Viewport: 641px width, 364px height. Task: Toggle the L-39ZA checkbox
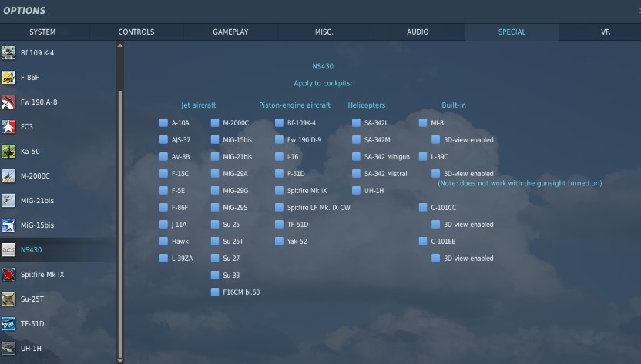point(163,259)
